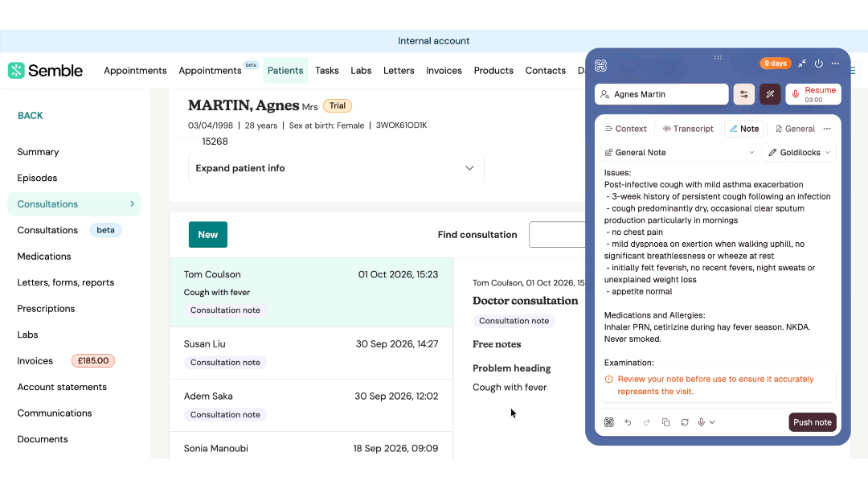Click the butterfly AI icon in the note toolbar
Viewport: 868px width, 489px height.
coord(609,422)
